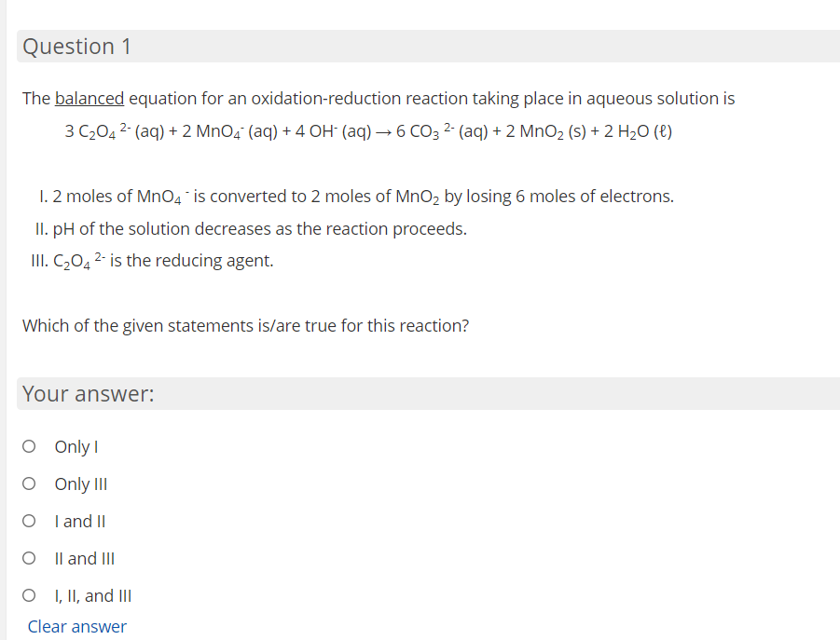Click the question prompt asking which statements are true

click(x=245, y=325)
